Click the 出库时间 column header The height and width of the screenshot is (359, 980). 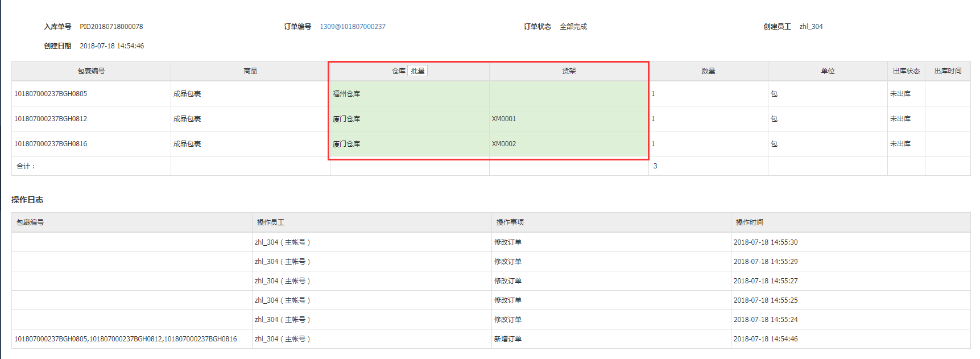coord(948,71)
